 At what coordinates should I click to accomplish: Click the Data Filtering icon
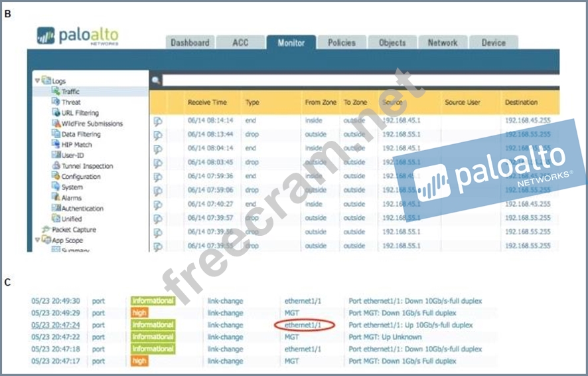pyautogui.click(x=56, y=134)
